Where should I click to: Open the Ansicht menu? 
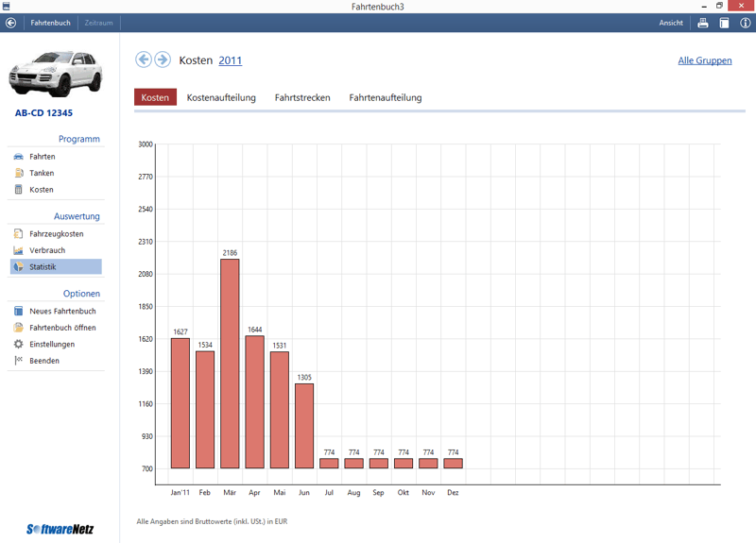point(671,23)
